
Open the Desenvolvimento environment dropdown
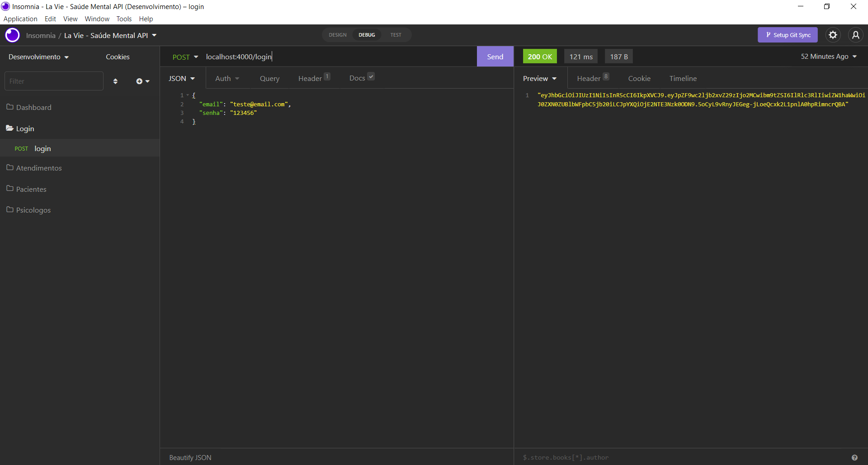pyautogui.click(x=39, y=57)
